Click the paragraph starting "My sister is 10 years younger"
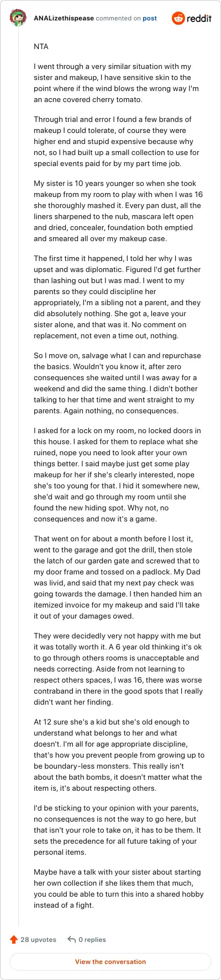 pos(117,211)
